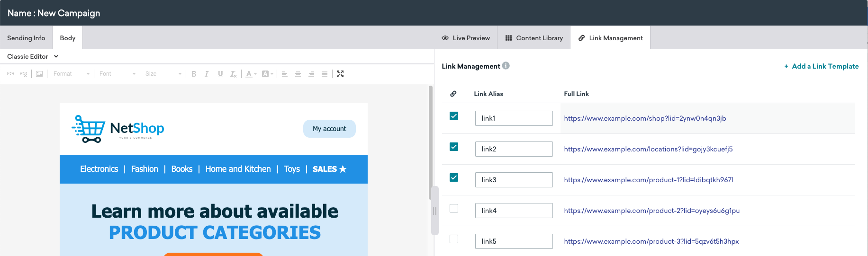
Task: Open the Classic Editor dropdown
Action: [x=33, y=56]
